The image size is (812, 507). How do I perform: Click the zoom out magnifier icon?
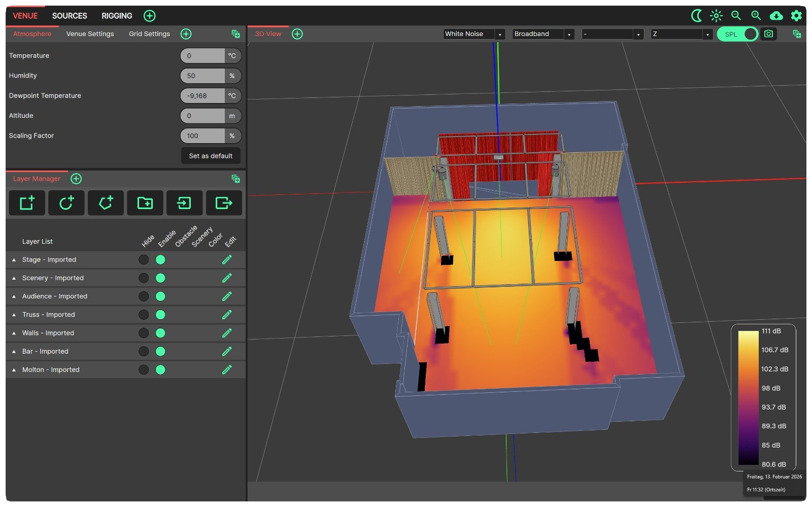[736, 16]
